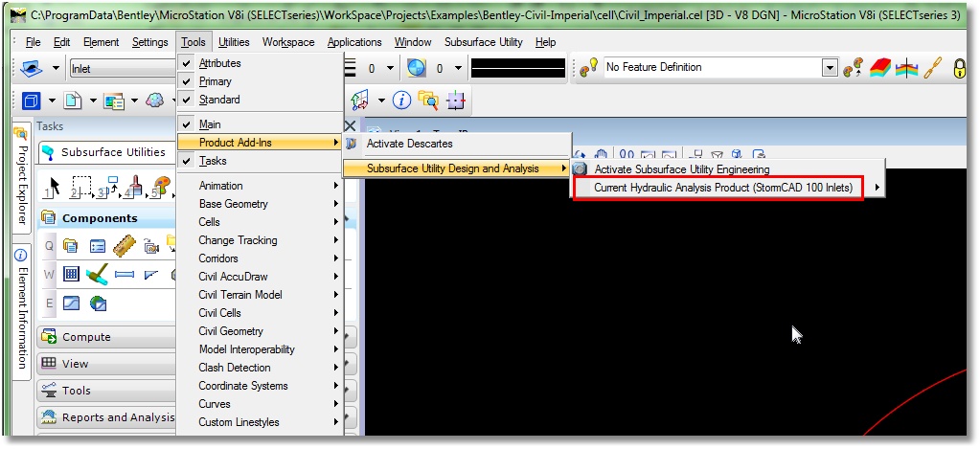Expand the Reports and Analysis task group

pos(106,417)
